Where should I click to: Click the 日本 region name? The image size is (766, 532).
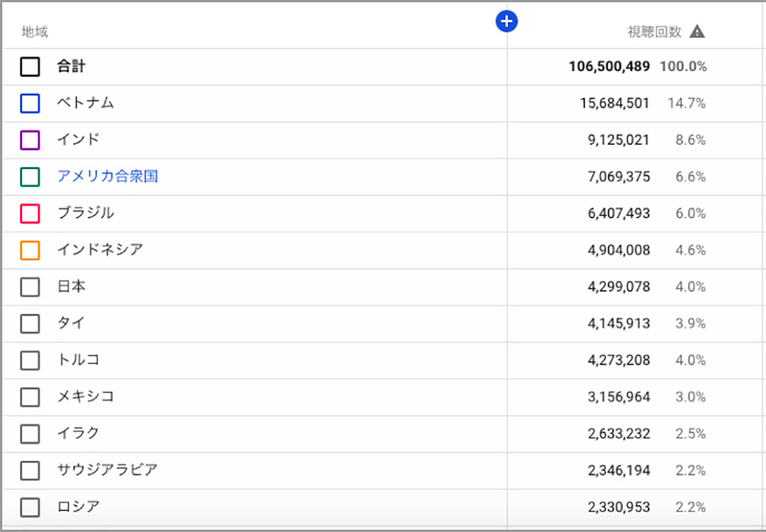tap(71, 287)
